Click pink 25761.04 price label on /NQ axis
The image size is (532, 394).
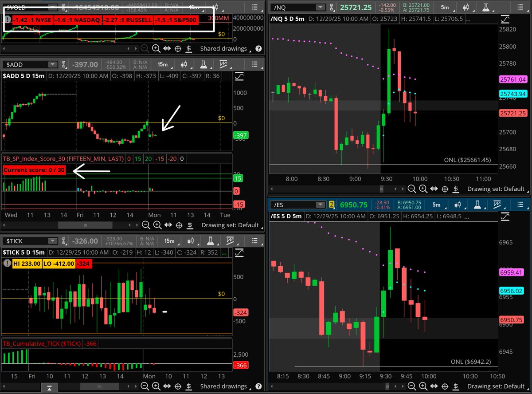coord(513,80)
